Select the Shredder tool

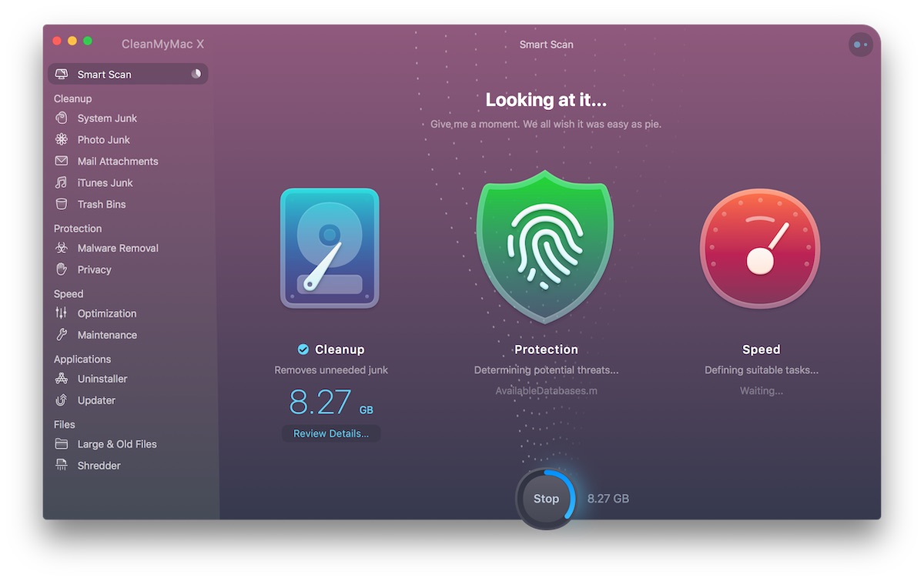point(99,465)
